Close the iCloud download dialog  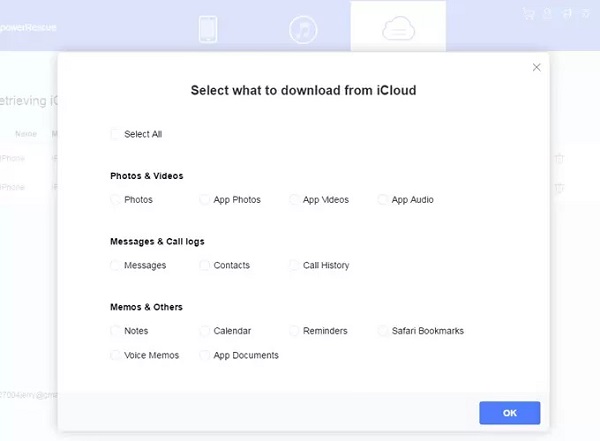pyautogui.click(x=536, y=67)
